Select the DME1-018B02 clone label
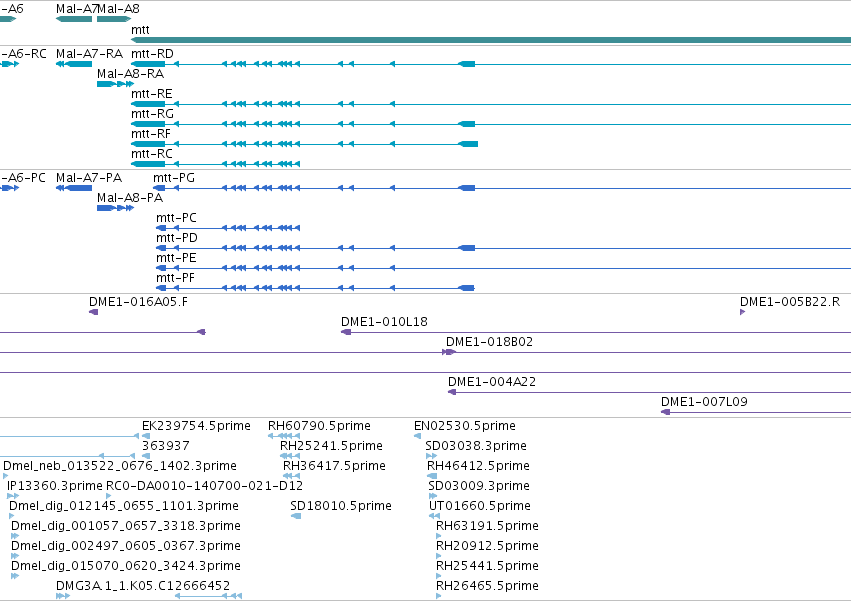851x601 pixels. tap(490, 343)
